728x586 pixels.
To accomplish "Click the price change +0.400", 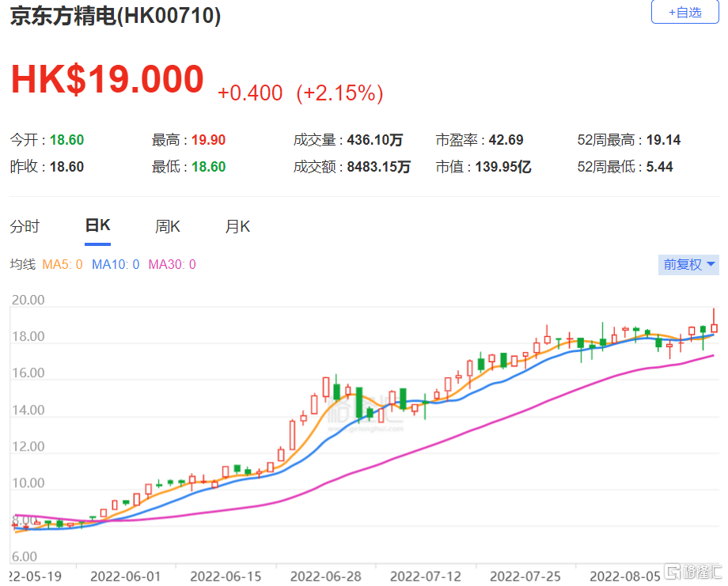I will pyautogui.click(x=250, y=93).
